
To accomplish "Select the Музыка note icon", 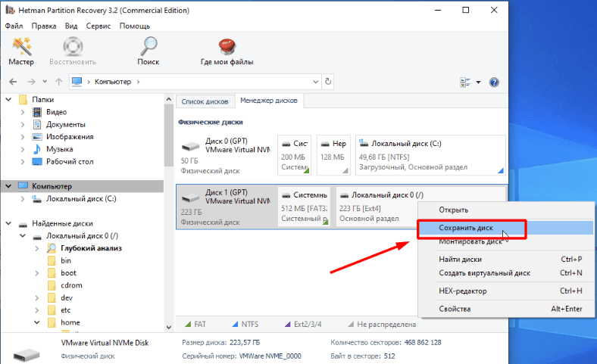I will coord(37,149).
